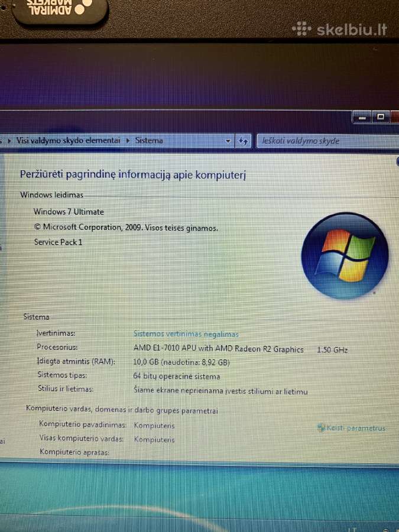
Task: Click the '10,0 GB (naudotina: 8,92 GB)' value
Action: 181,362
